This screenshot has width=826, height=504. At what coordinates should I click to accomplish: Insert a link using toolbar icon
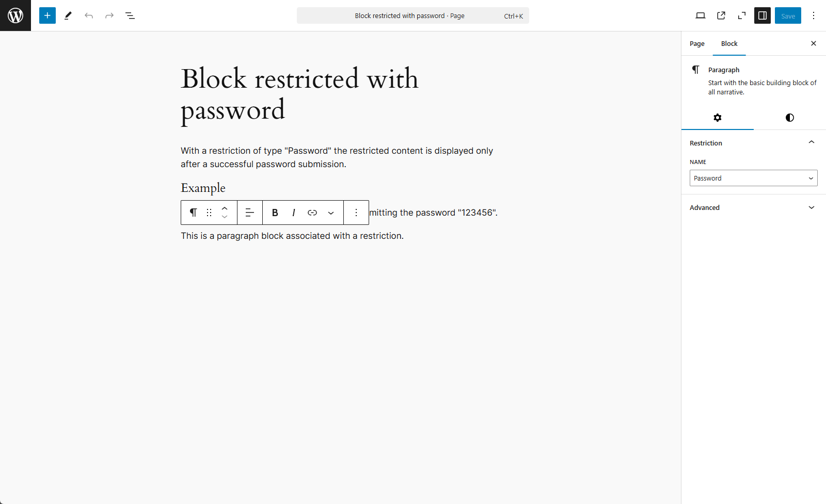(312, 213)
